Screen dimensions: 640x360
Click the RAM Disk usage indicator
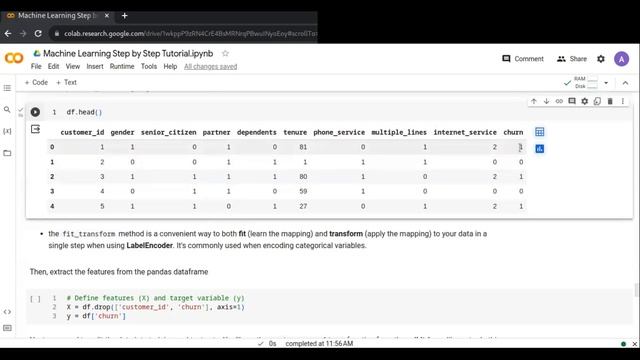(586, 82)
